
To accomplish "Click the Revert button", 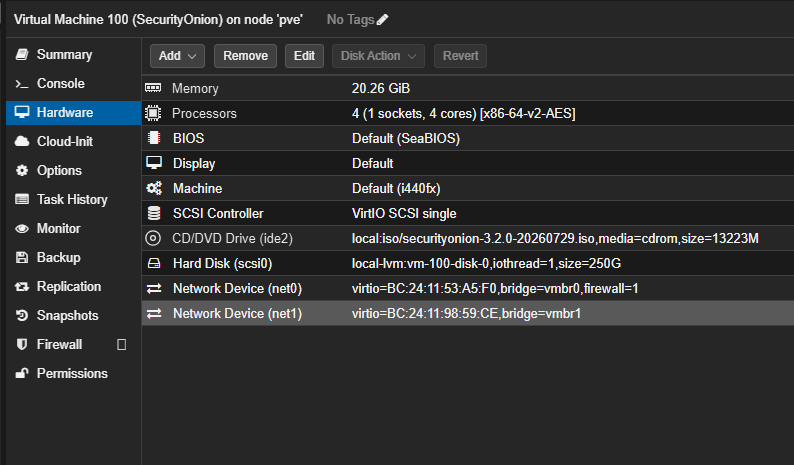I will pos(460,56).
